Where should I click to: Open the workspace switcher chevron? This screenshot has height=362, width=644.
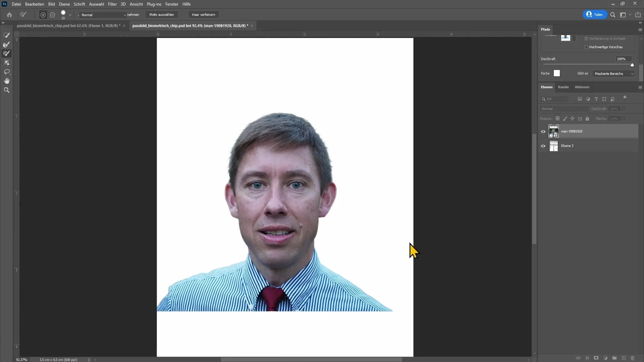pos(630,15)
